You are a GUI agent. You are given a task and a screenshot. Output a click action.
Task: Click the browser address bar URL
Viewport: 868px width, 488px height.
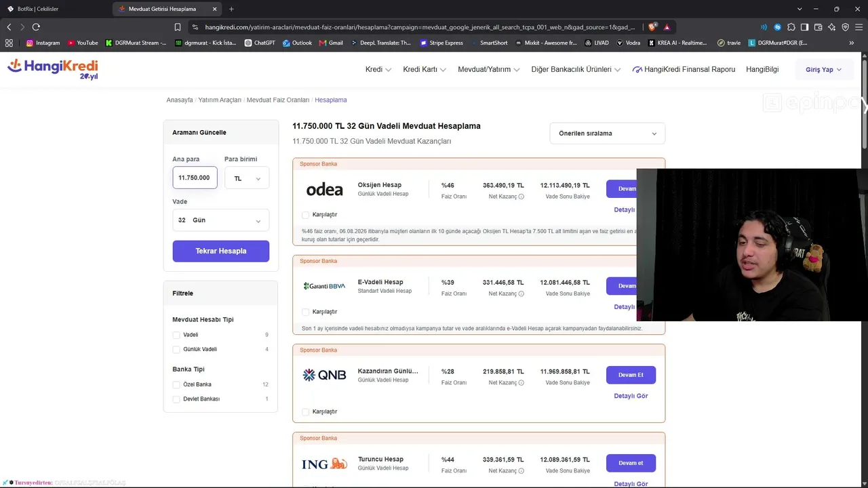pyautogui.click(x=420, y=27)
